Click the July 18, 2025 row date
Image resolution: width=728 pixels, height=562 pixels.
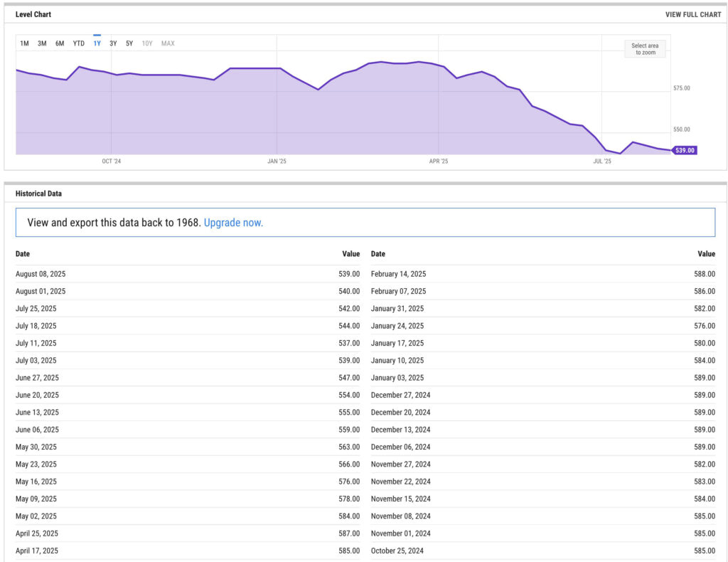click(36, 326)
